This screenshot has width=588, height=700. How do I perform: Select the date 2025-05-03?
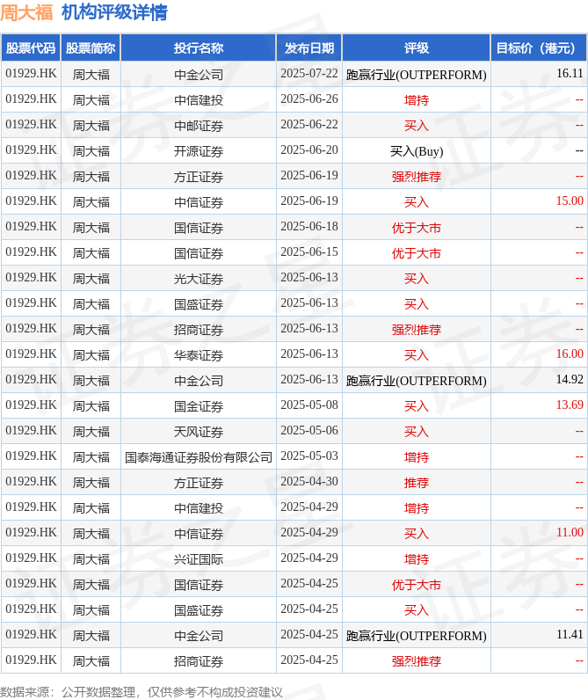(x=309, y=456)
